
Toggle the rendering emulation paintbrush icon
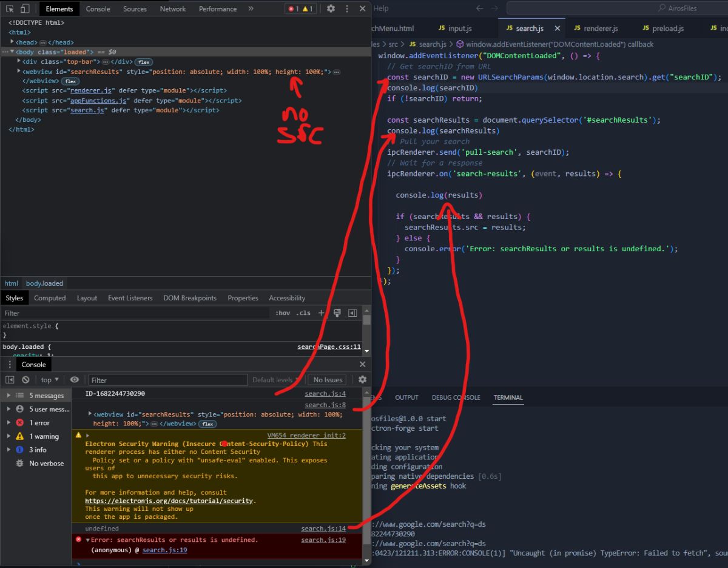tap(337, 313)
